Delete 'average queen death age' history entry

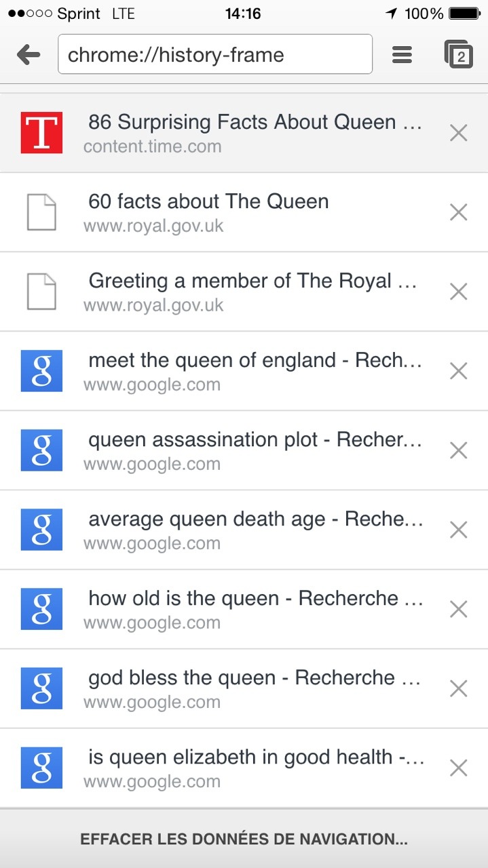(459, 530)
